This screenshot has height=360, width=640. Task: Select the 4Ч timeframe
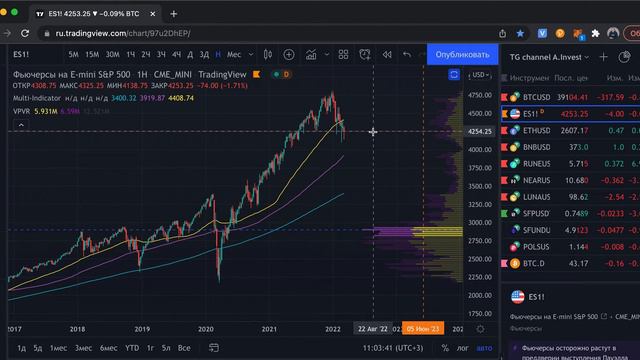coord(176,54)
